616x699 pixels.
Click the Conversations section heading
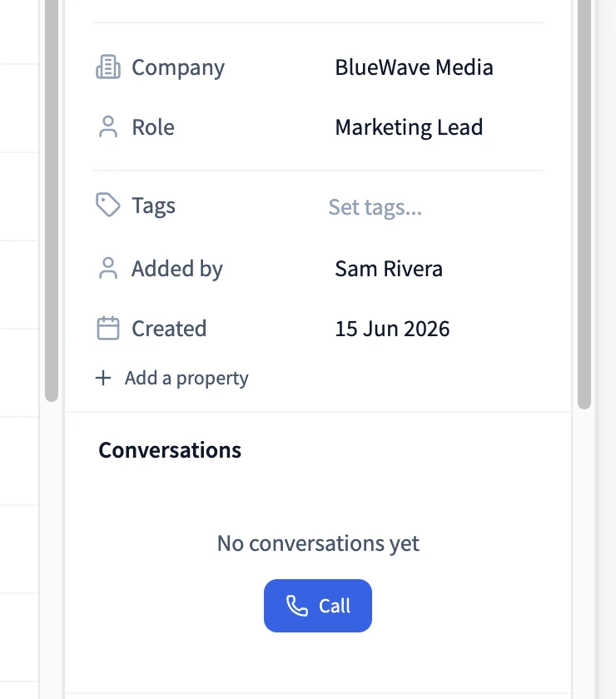pyautogui.click(x=170, y=450)
